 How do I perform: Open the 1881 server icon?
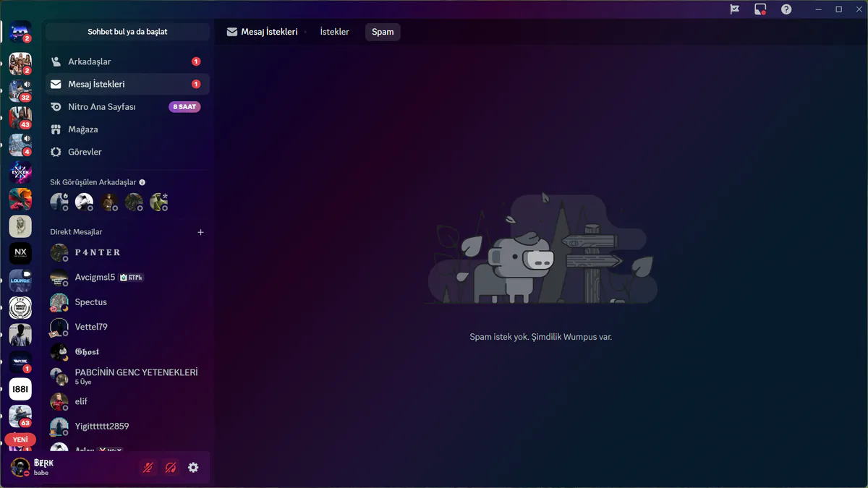click(20, 389)
